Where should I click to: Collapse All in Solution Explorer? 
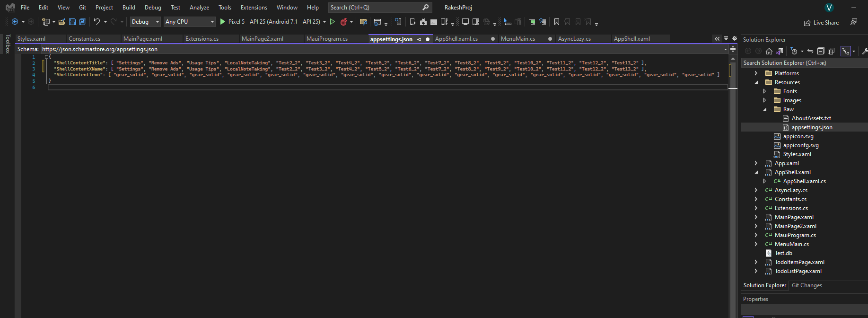(821, 51)
